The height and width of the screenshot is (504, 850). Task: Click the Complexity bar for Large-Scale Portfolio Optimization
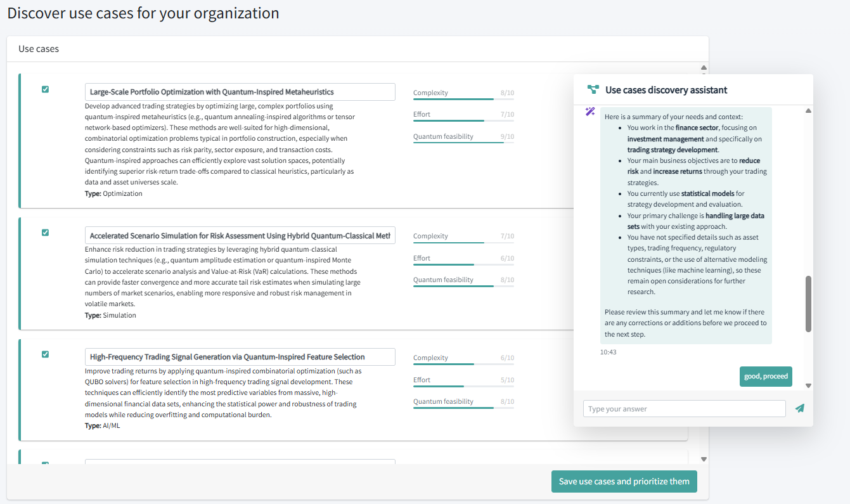point(463,99)
